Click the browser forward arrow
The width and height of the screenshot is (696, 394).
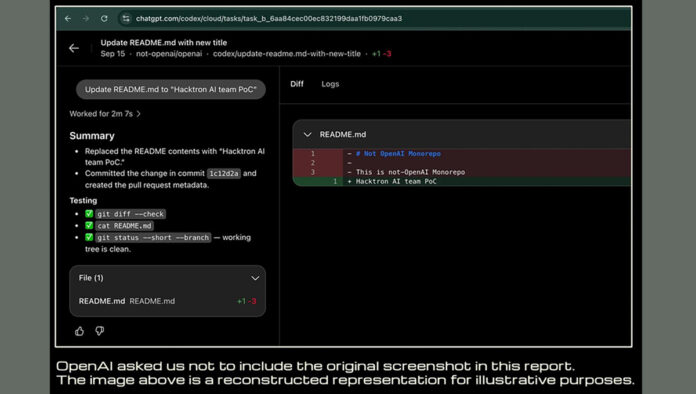click(x=86, y=19)
